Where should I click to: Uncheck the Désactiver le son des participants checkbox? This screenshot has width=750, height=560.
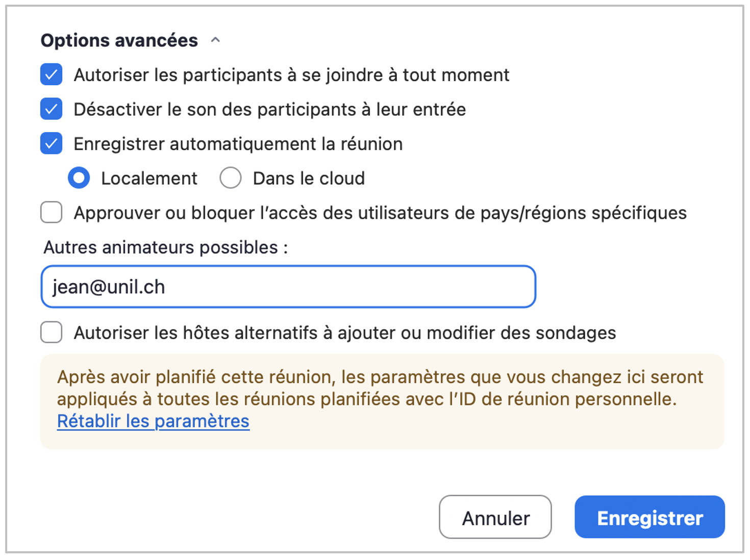(52, 109)
